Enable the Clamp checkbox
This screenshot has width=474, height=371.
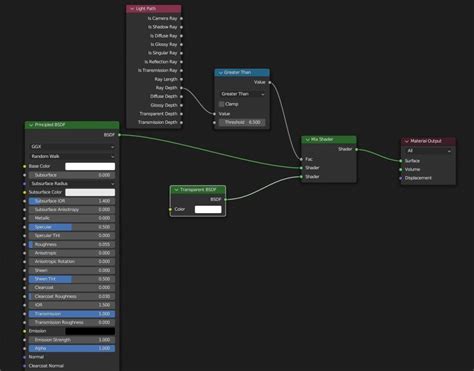[x=221, y=104]
